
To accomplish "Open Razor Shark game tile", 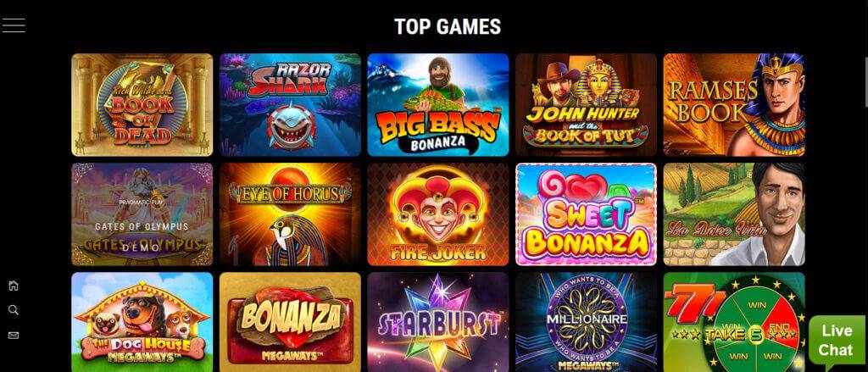I will pyautogui.click(x=290, y=104).
